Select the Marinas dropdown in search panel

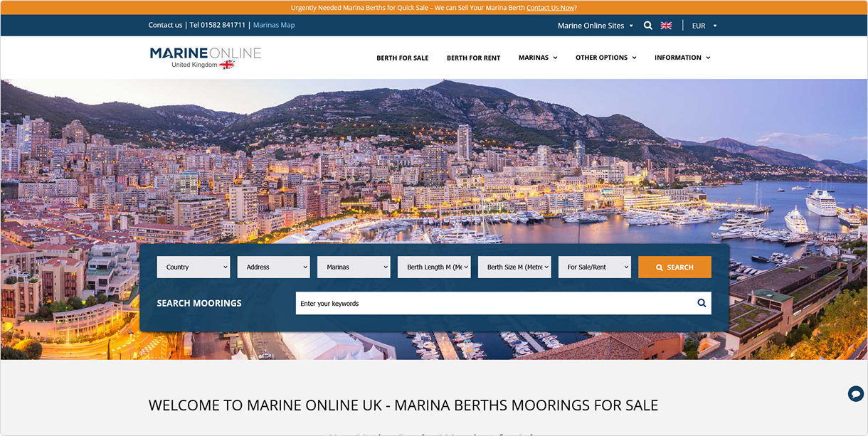354,267
